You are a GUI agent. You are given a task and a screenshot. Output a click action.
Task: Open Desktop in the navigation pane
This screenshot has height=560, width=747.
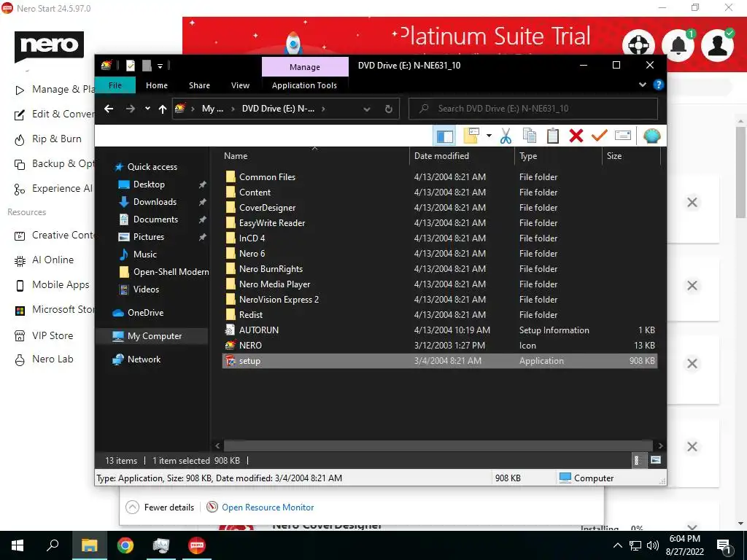[x=149, y=184]
